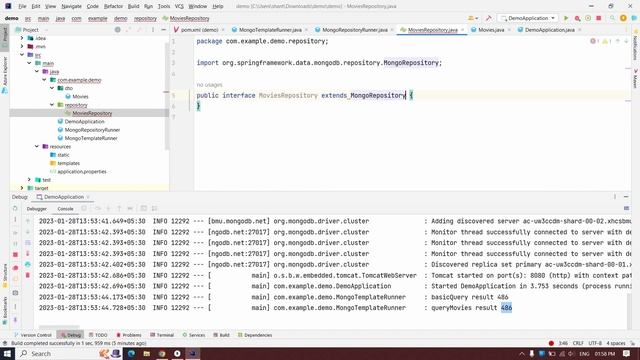Collapse the src folder
640x360 pixels.
22,55
